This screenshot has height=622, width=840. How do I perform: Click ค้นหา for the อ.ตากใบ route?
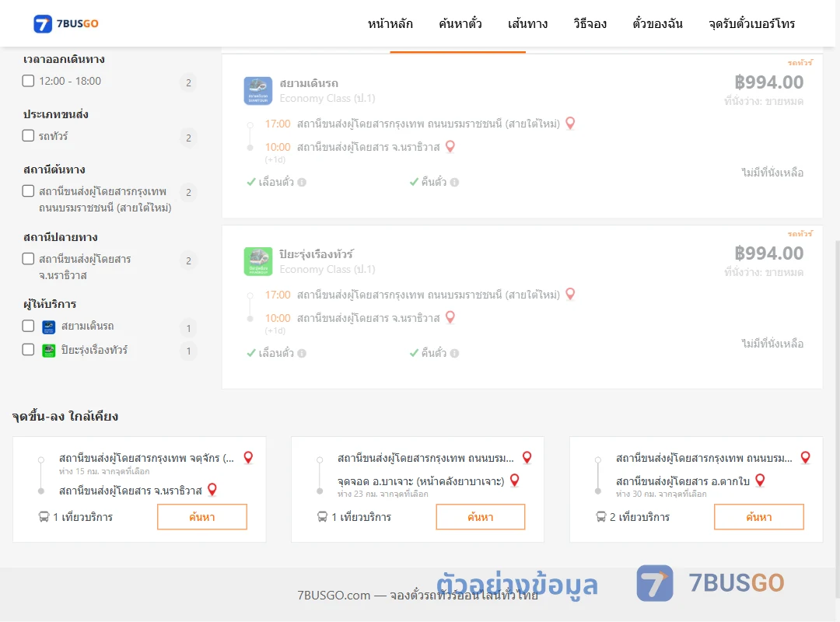coord(759,517)
